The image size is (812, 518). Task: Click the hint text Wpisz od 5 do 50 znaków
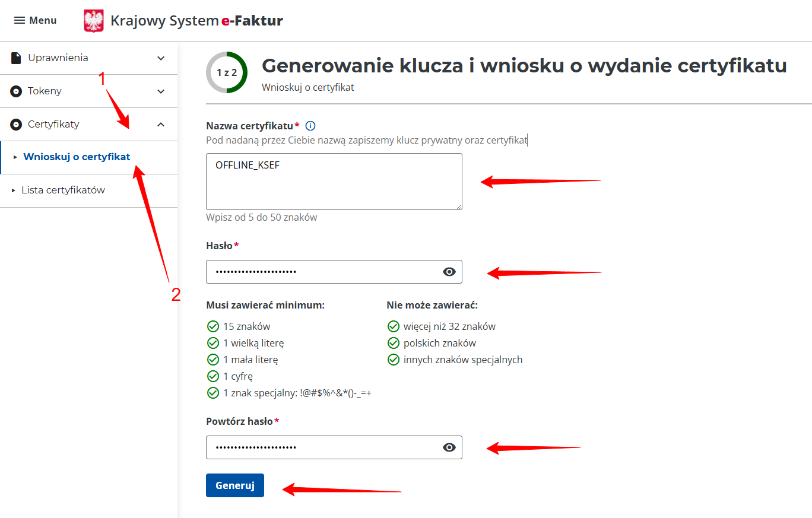[262, 217]
